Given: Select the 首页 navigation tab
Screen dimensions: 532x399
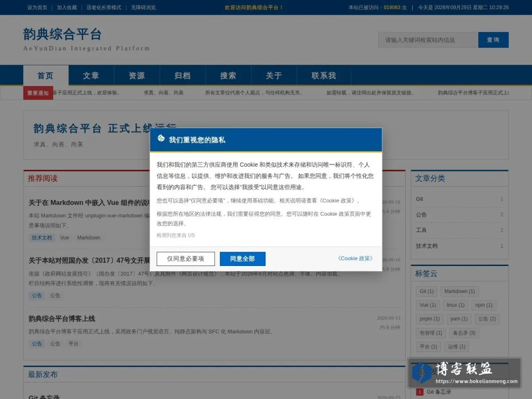Looking at the screenshot, I should [x=46, y=75].
